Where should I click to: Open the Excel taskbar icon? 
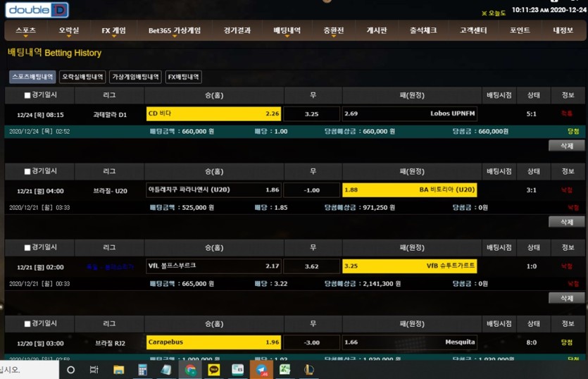click(285, 370)
